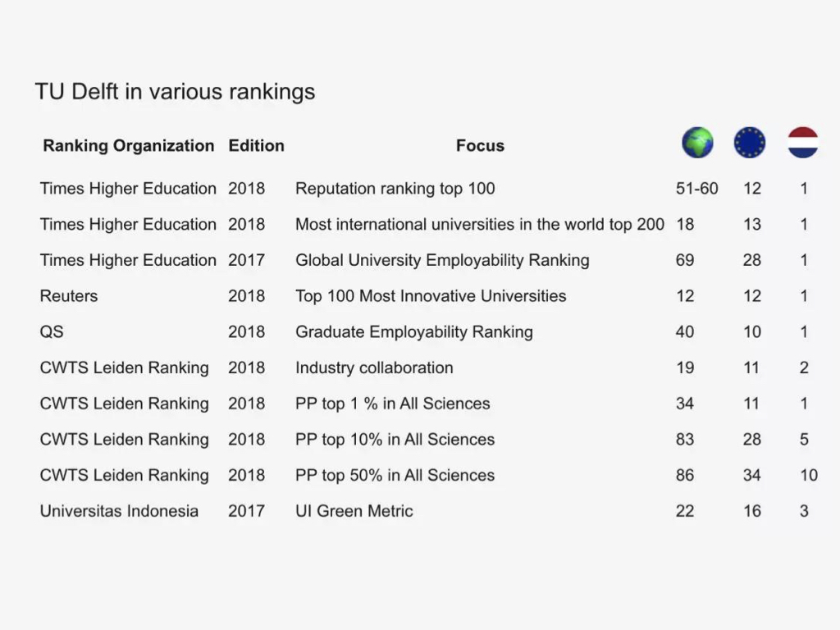
Task: Select 'CWTS Leiden Ranking' in Industry collaboration row
Action: 125,368
